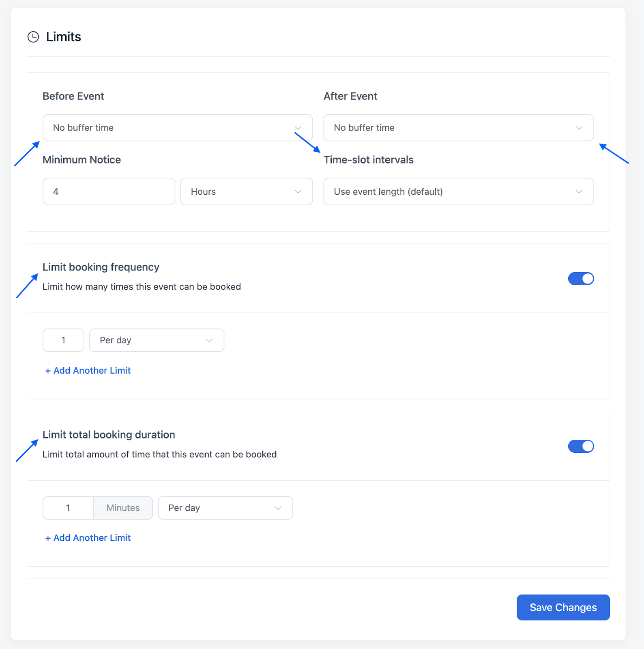Click the duration amount input field
This screenshot has width=644, height=649.
[68, 507]
